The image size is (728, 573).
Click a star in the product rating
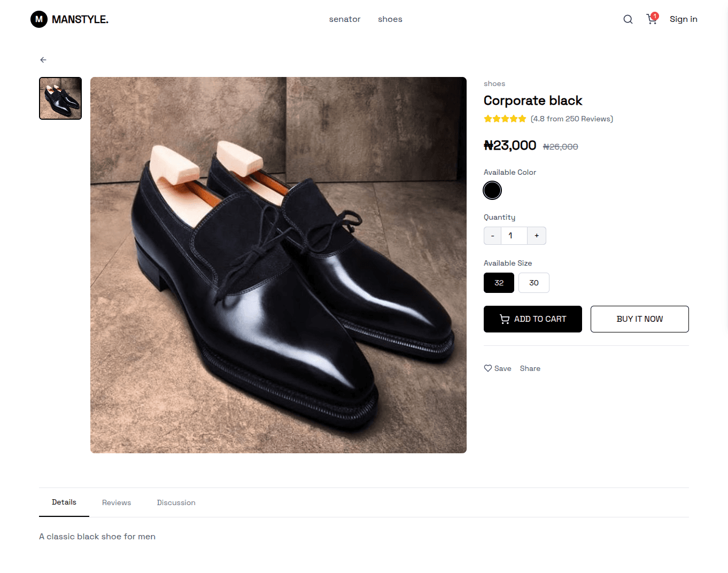coord(505,118)
